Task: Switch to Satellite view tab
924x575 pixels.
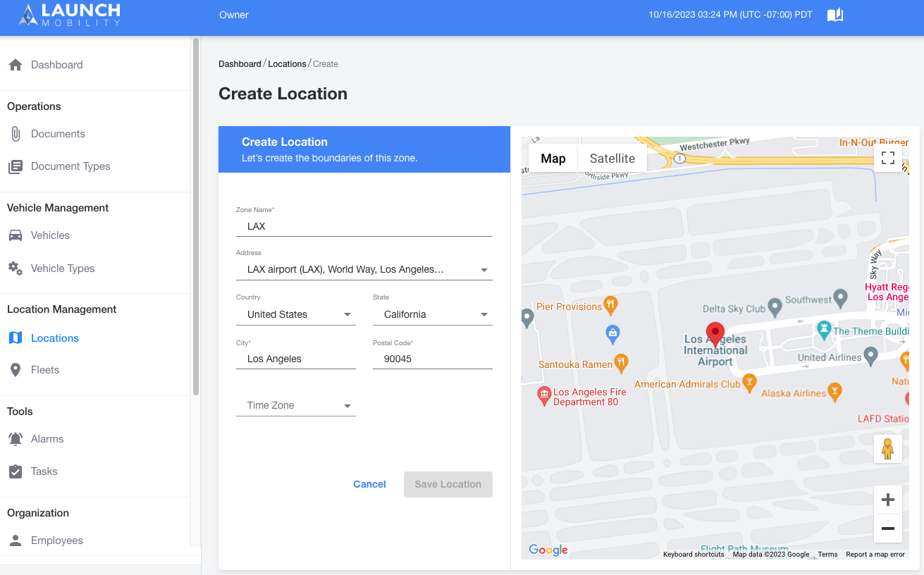Action: pos(612,159)
